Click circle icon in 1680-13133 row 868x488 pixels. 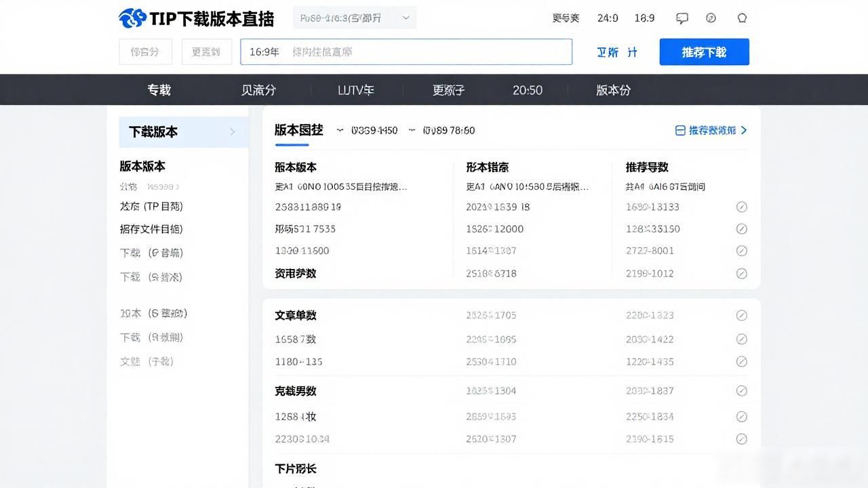pos(742,207)
